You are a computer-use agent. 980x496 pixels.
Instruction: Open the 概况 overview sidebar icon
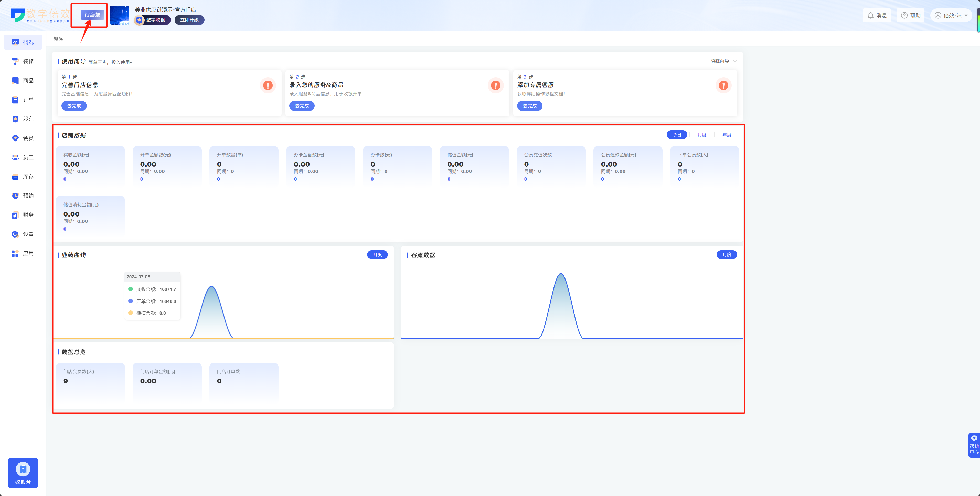click(x=15, y=42)
